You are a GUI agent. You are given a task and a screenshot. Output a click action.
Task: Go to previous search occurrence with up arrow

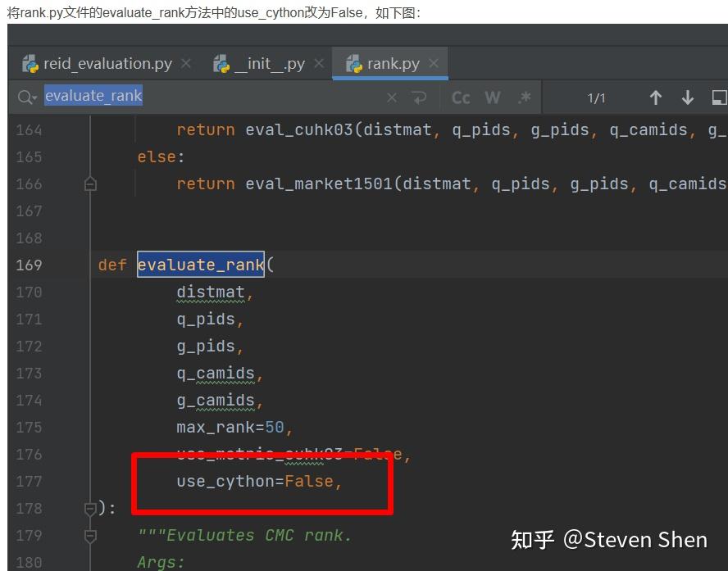pyautogui.click(x=655, y=97)
